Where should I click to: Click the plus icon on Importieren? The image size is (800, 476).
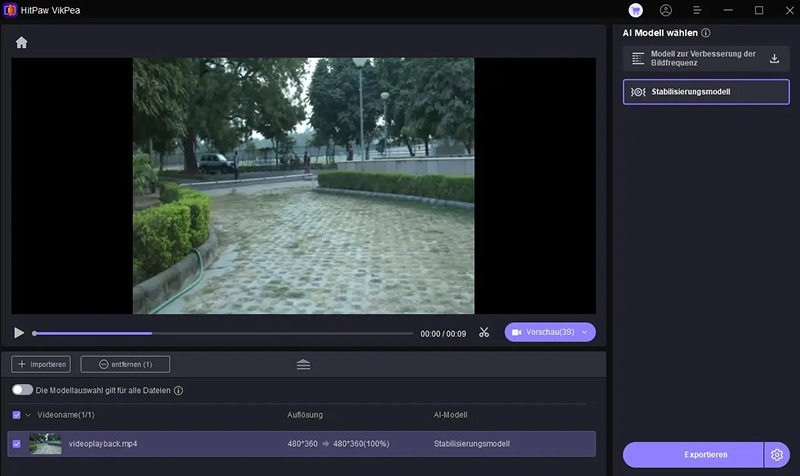tap(22, 364)
